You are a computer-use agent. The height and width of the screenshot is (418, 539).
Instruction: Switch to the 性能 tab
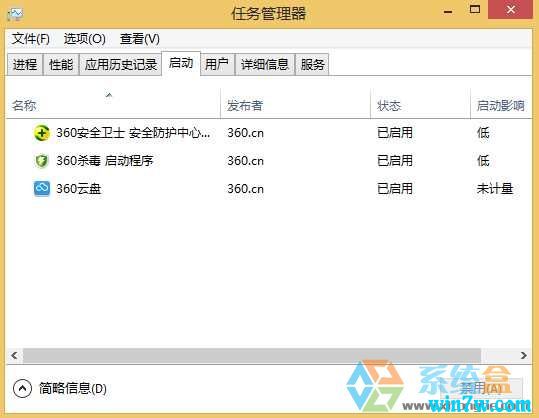click(x=61, y=64)
